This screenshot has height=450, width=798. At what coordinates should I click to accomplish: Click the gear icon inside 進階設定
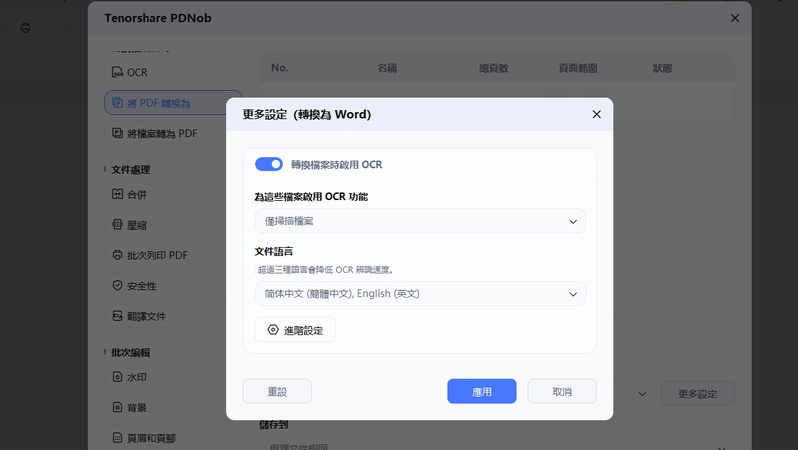click(273, 330)
